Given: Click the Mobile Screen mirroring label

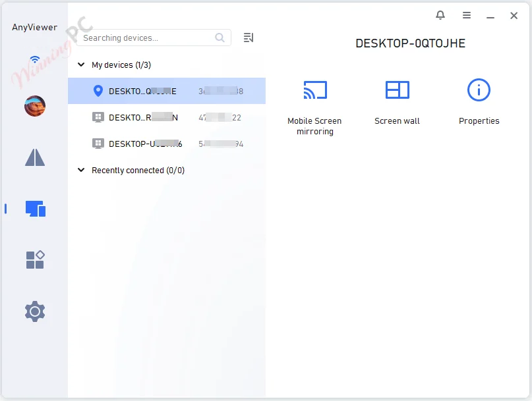Looking at the screenshot, I should click(x=314, y=126).
